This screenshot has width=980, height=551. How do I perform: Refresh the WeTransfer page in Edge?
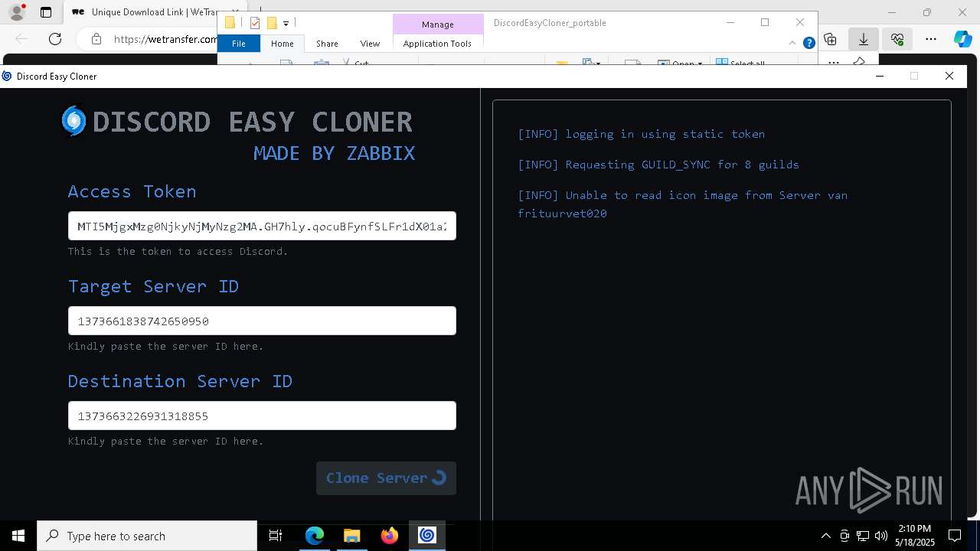55,39
